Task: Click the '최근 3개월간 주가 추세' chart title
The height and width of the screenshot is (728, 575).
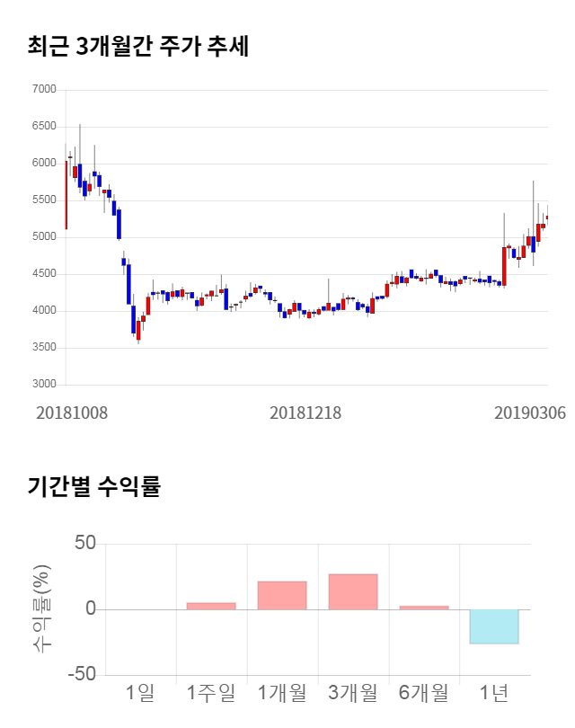Action: point(137,46)
